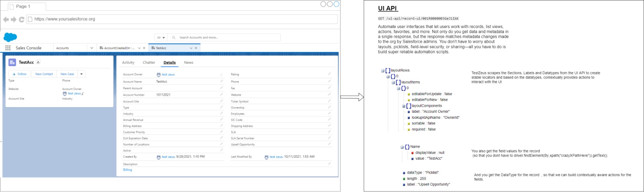Click the label "Account Owner" tree entry

coord(431,112)
